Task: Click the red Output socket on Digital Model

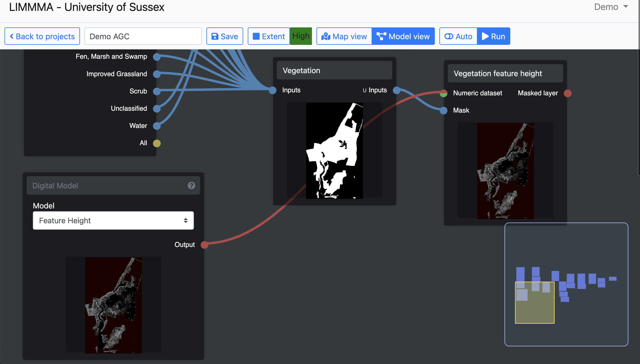Action: (x=205, y=245)
